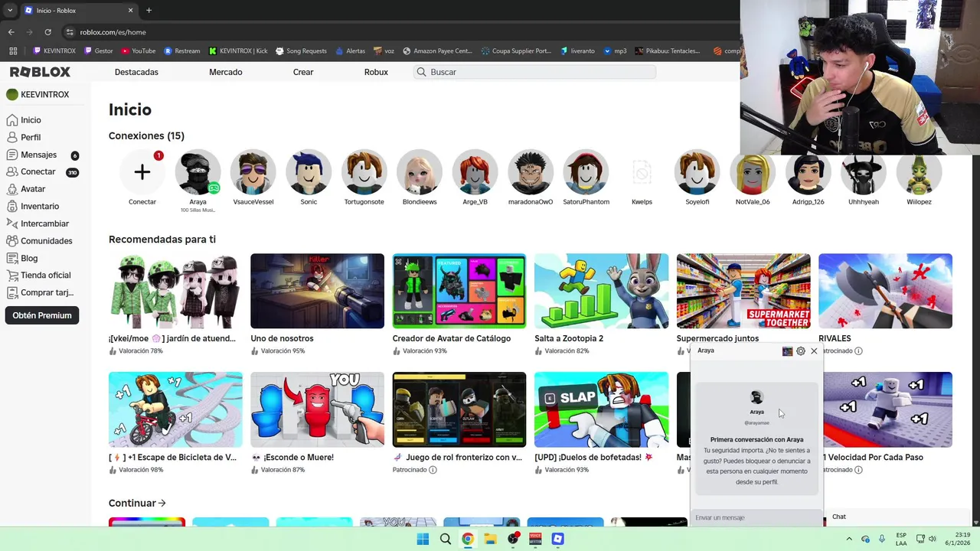The width and height of the screenshot is (980, 551).
Task: Open Mensajes in the sidebar
Action: click(x=42, y=155)
